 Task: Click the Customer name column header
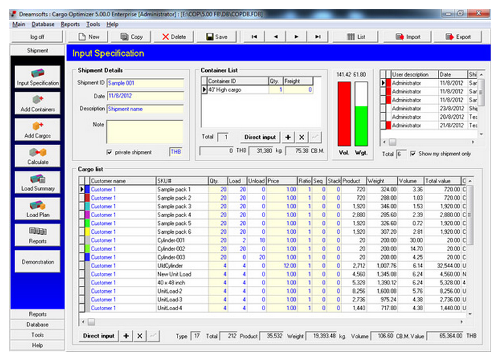click(123, 181)
